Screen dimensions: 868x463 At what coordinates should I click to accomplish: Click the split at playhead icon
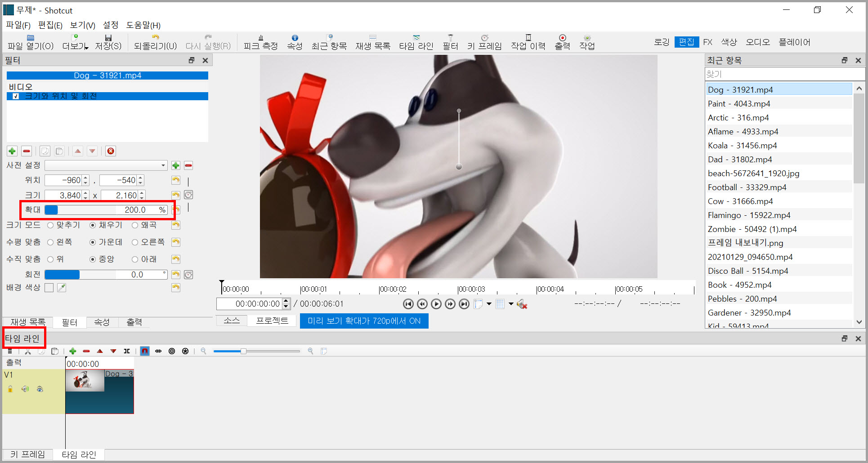point(127,351)
